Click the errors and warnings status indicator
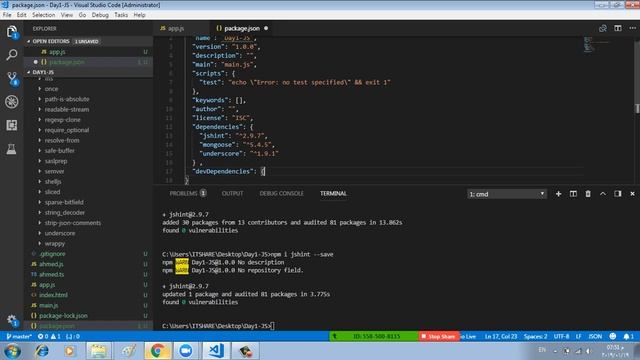Screen dimensions: 640x360 (49, 336)
